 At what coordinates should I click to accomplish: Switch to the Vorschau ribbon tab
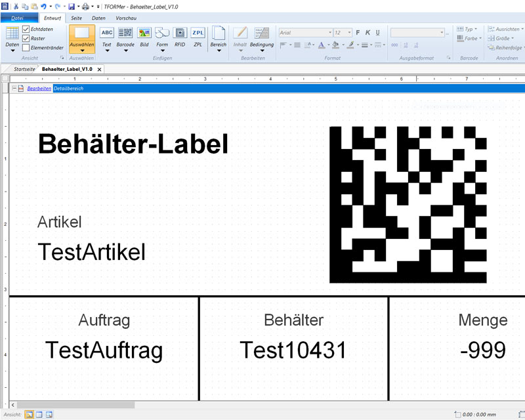coord(126,18)
